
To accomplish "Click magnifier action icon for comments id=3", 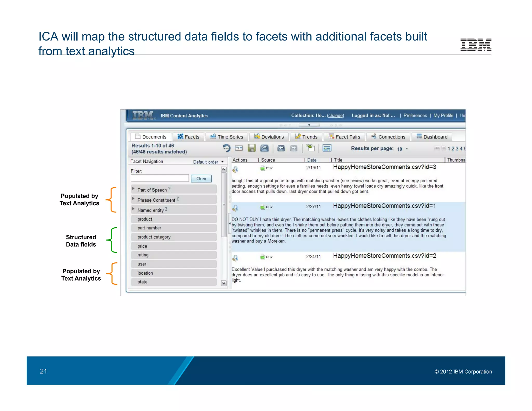I will click(x=235, y=169).
